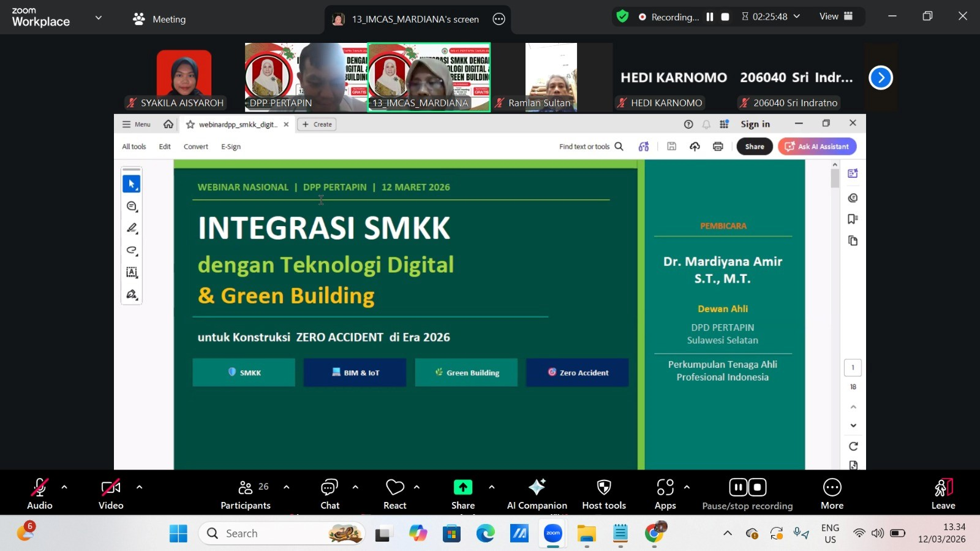Open AI Companion
Image resolution: width=980 pixels, height=551 pixels.
tap(537, 493)
